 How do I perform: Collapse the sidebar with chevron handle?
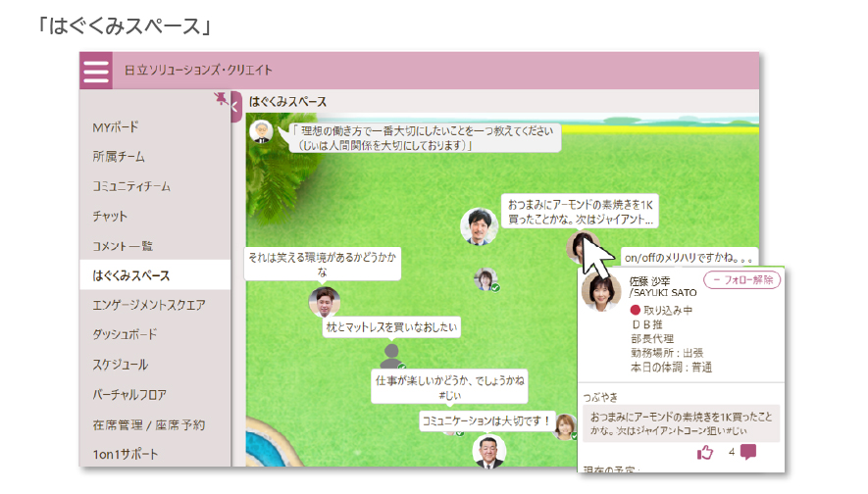tap(235, 107)
